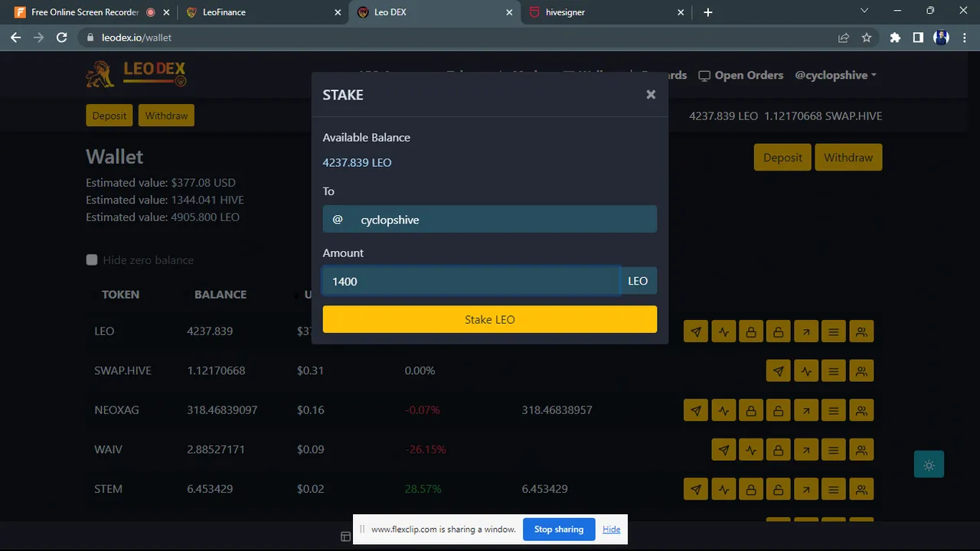980x551 pixels.
Task: Close the hivesigner browser tab
Action: (681, 12)
